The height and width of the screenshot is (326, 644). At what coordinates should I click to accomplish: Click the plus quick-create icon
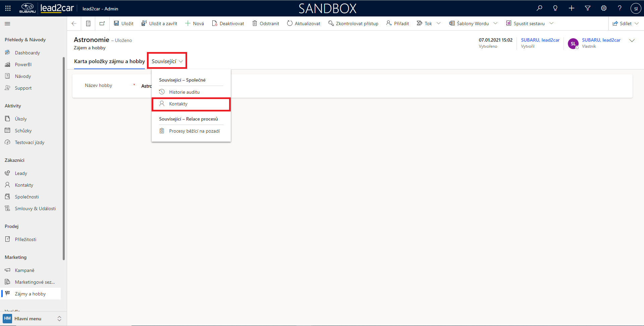pos(572,8)
